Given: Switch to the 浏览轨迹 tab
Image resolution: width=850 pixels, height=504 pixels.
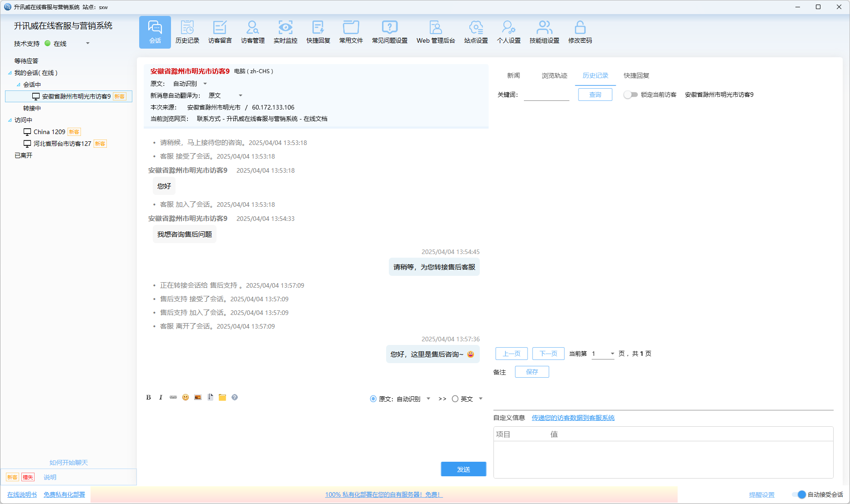Looking at the screenshot, I should click(554, 75).
